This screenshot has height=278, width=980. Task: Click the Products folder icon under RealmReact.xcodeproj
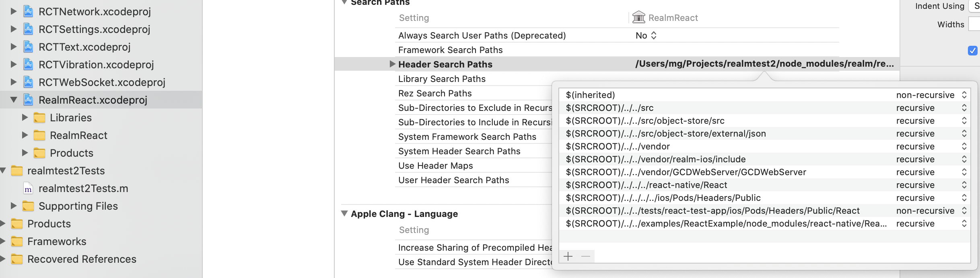pyautogui.click(x=39, y=153)
